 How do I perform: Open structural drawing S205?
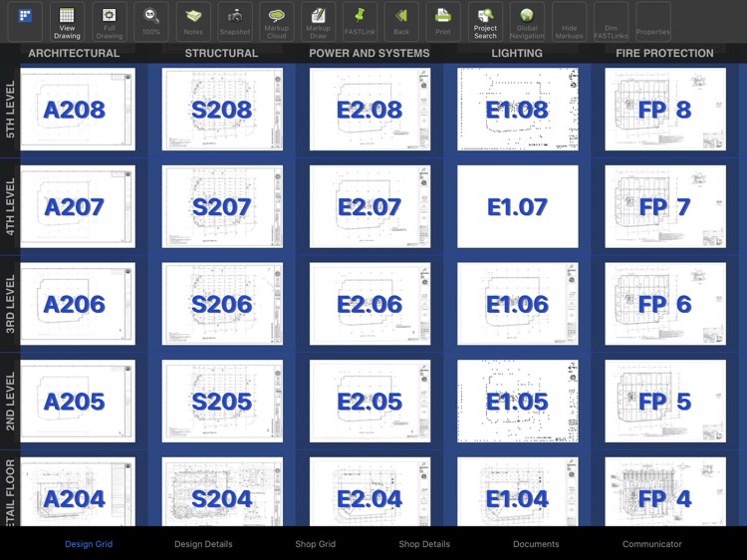(222, 401)
